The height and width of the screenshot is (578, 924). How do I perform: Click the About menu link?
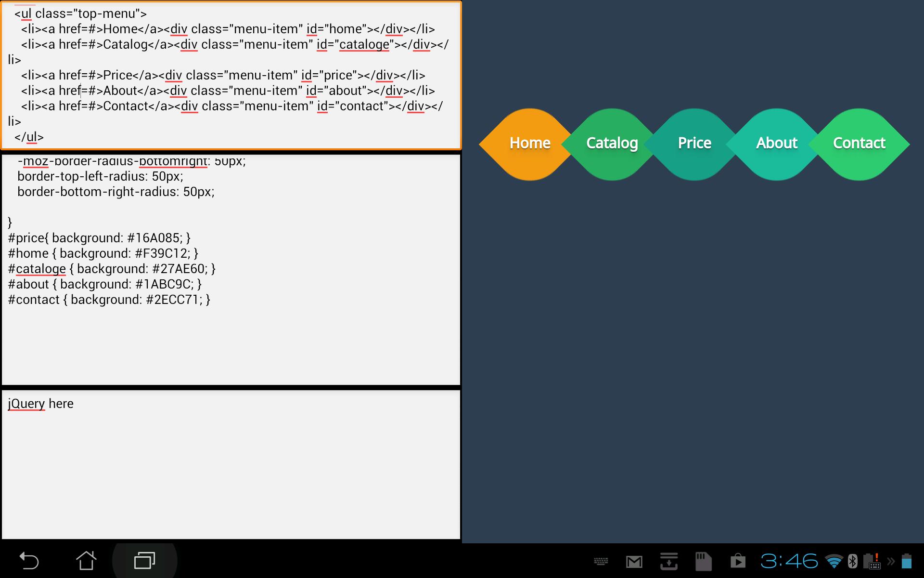tap(777, 144)
